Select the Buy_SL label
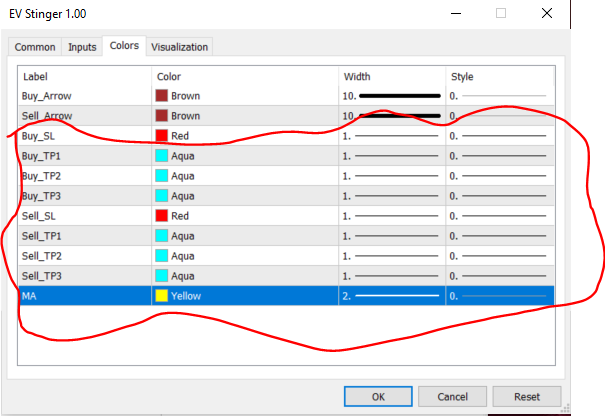605x416 pixels. pos(38,136)
